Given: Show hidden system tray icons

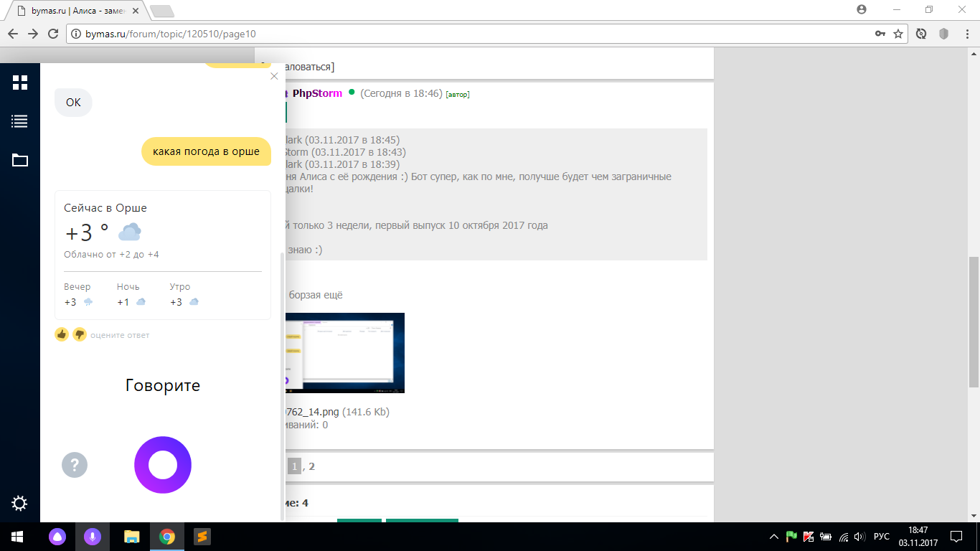Looking at the screenshot, I should click(x=774, y=536).
